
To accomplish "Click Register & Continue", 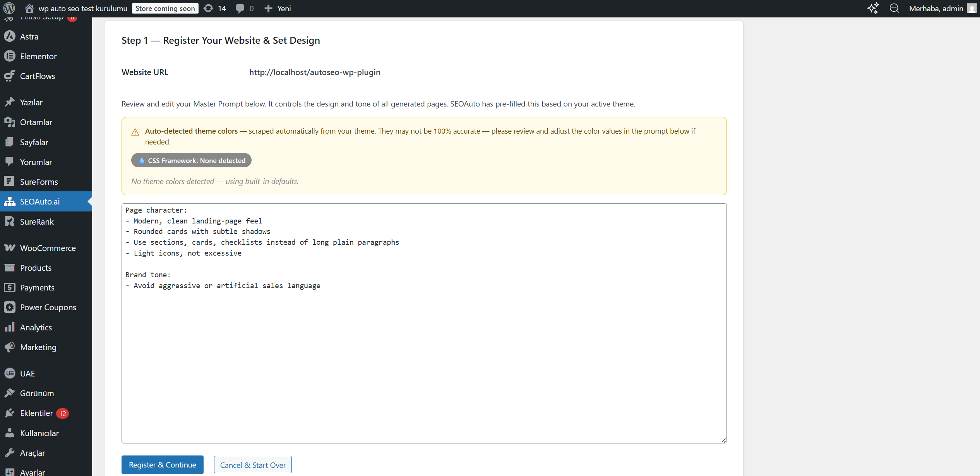I will click(162, 464).
